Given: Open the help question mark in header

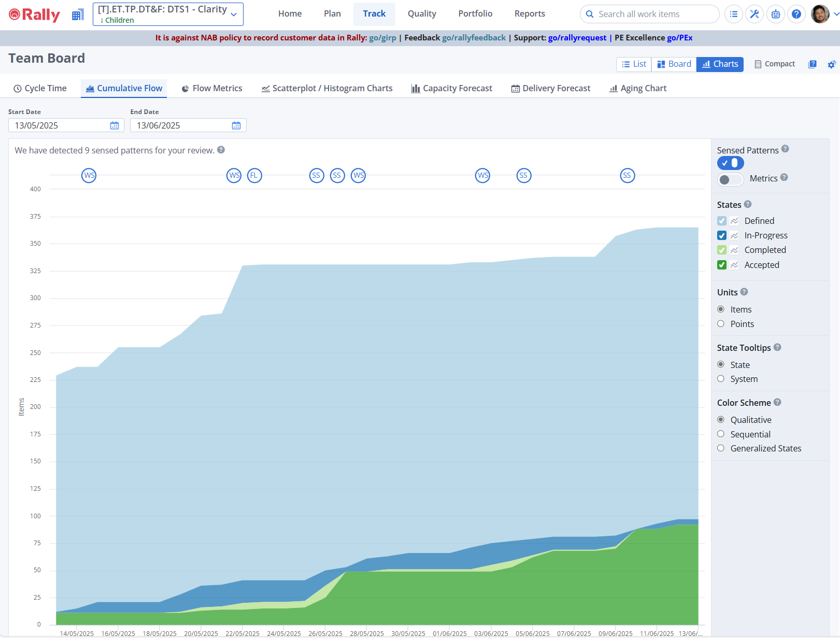Looking at the screenshot, I should (x=796, y=15).
